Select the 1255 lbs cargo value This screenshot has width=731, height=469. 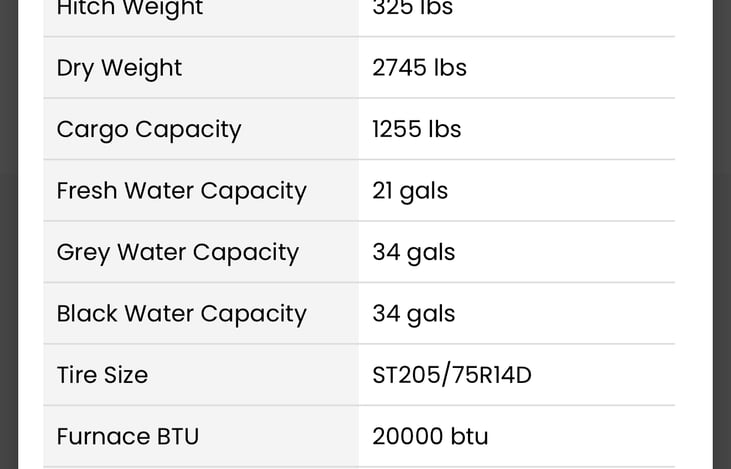416,129
